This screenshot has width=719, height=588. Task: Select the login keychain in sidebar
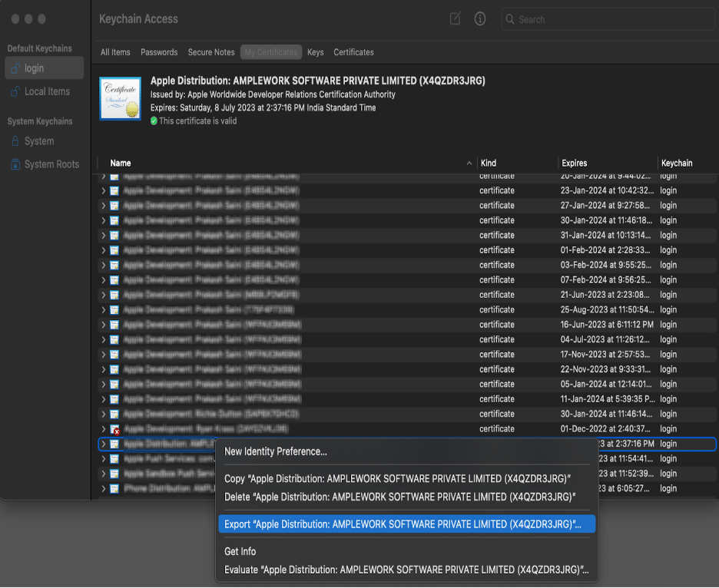pyautogui.click(x=44, y=68)
